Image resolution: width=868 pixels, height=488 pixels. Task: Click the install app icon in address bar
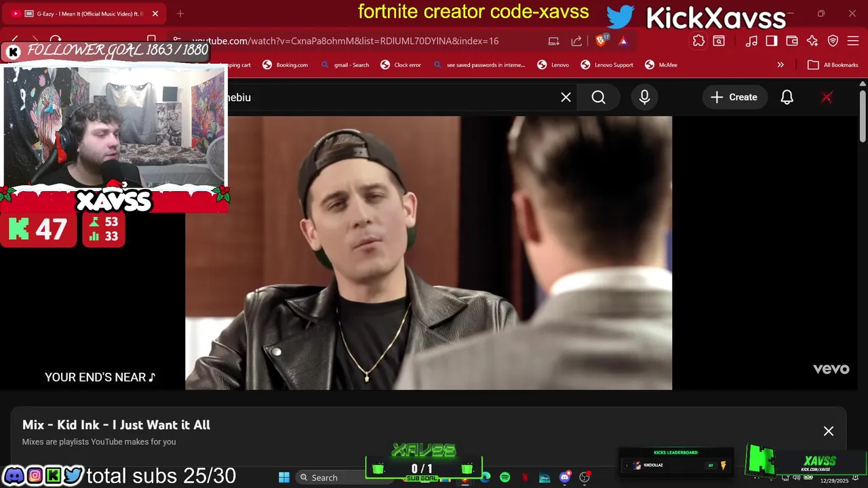pos(554,41)
